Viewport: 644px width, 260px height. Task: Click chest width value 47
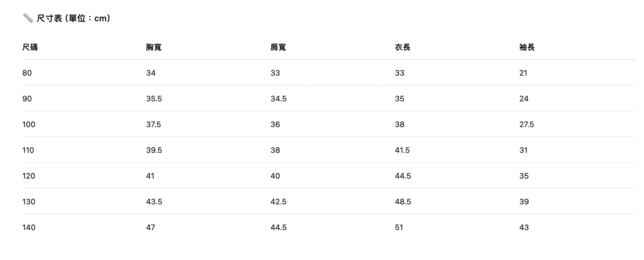(151, 227)
